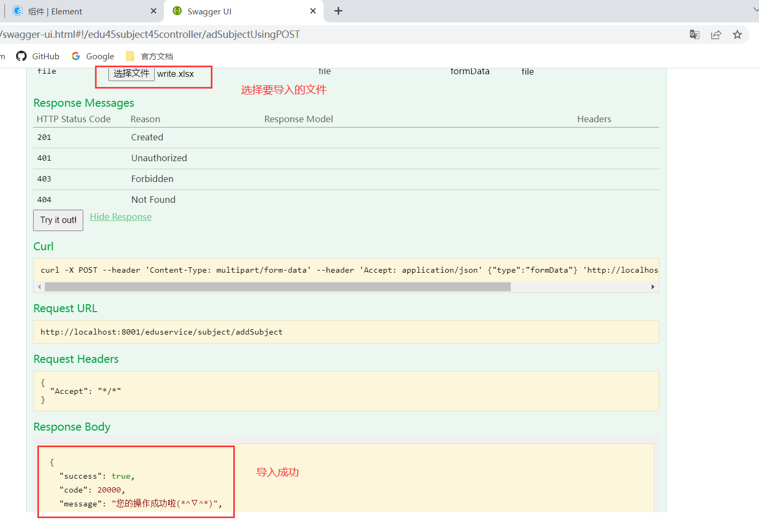Bookmark this page with star icon
The width and height of the screenshot is (759, 532).
737,35
